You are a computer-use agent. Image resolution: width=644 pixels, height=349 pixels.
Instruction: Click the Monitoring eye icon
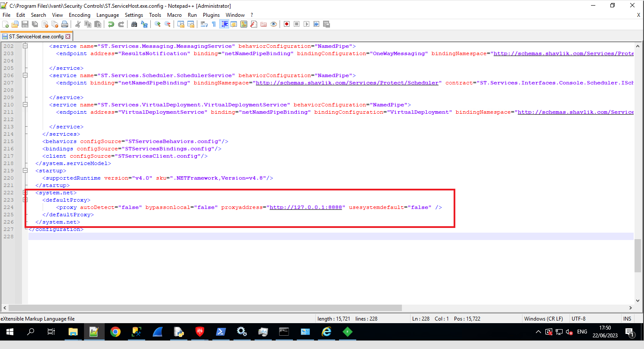[x=274, y=24]
